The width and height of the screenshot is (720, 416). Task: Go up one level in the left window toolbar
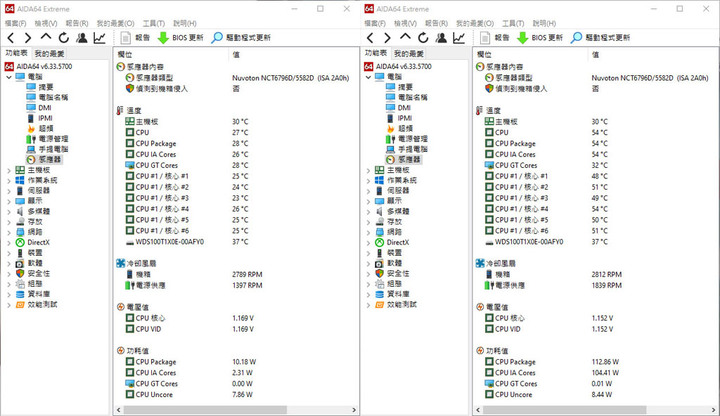coord(45,37)
